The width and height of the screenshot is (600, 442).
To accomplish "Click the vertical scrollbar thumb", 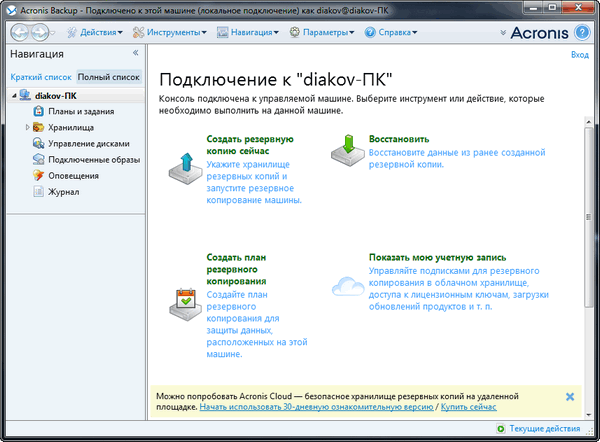I will coord(589,217).
